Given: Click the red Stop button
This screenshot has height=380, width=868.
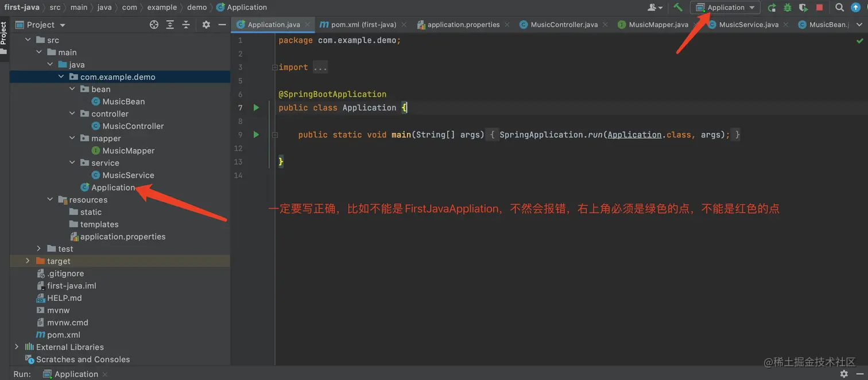Looking at the screenshot, I should pos(820,7).
